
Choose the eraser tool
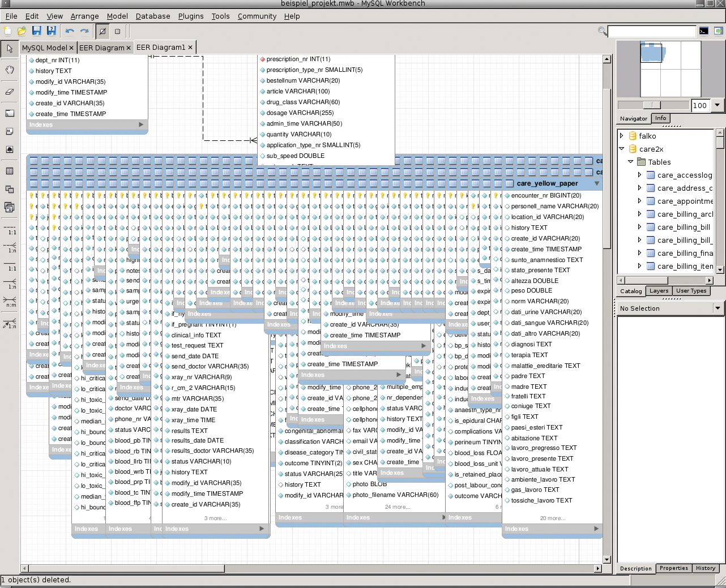(10, 91)
